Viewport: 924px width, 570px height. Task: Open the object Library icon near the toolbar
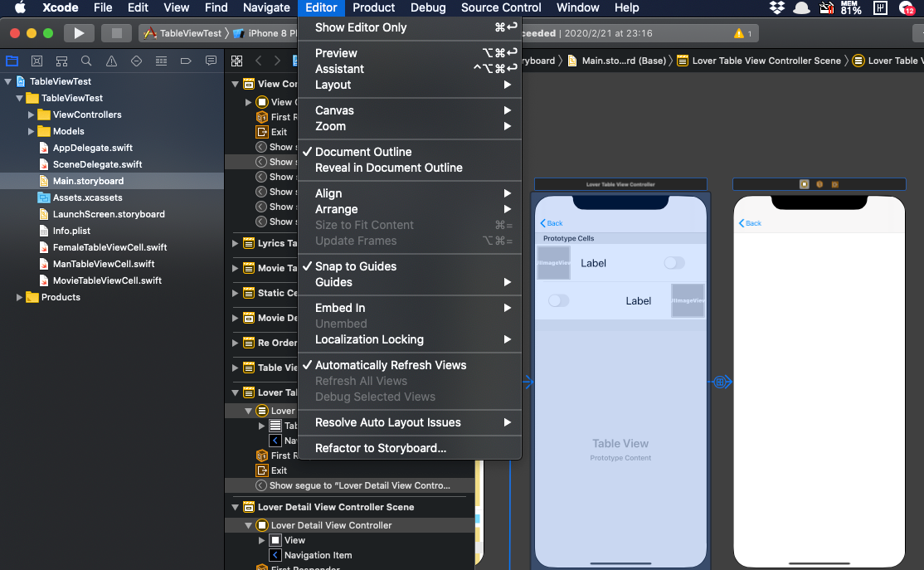pos(238,61)
